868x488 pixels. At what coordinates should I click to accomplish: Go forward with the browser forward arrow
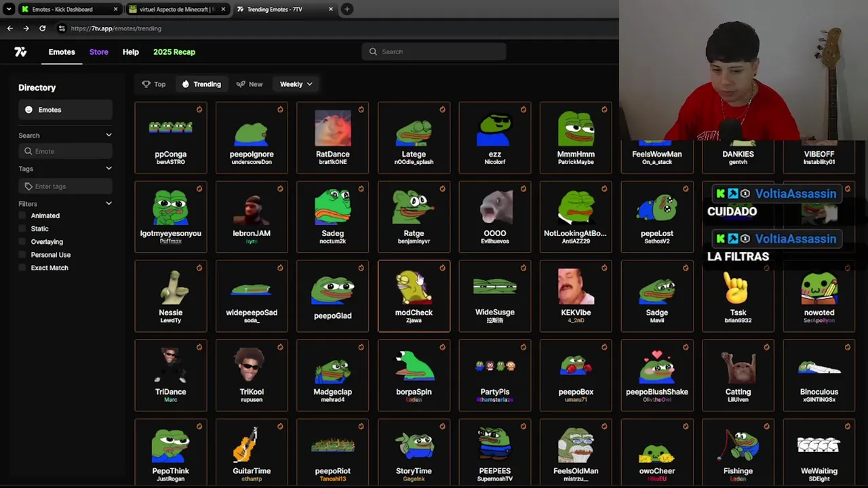pos(26,28)
